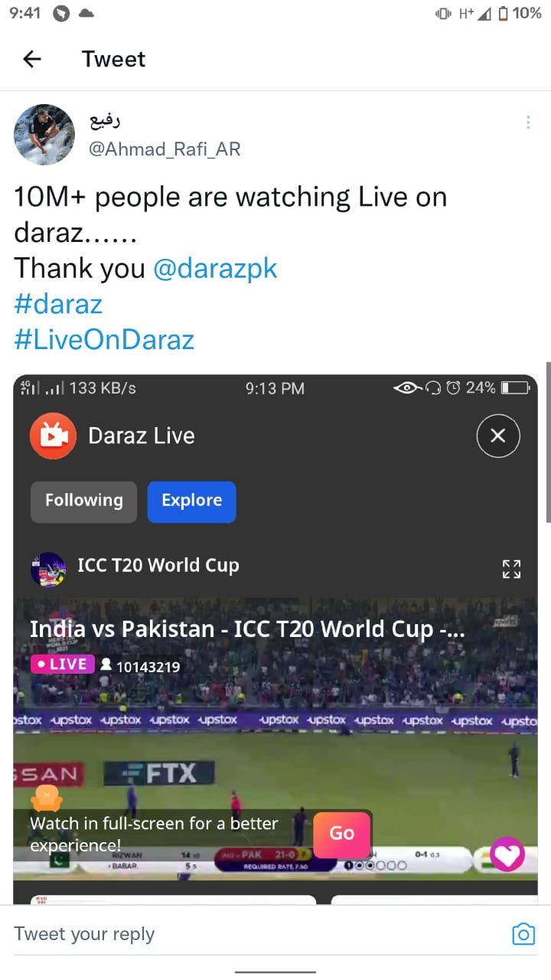Open the @Ahmad_Rafi_AR username handle

165,149
